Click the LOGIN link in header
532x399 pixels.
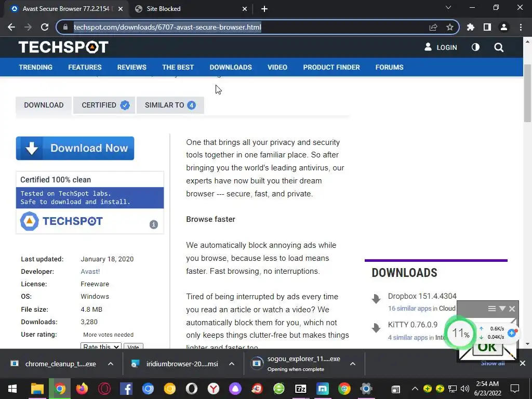[x=441, y=47]
